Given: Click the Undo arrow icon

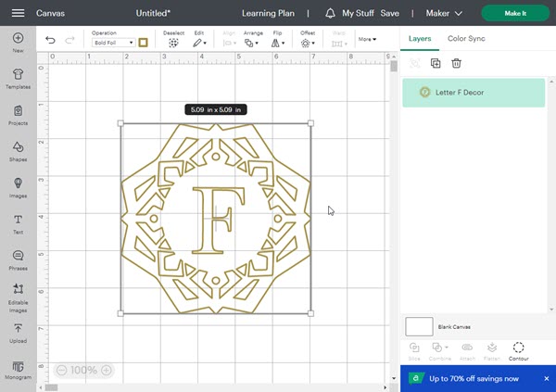Looking at the screenshot, I should [50, 41].
